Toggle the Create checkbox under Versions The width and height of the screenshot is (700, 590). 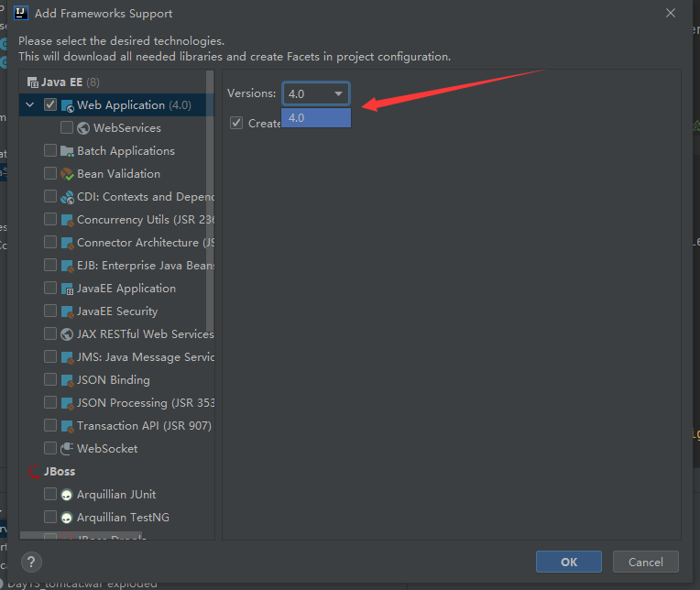click(x=236, y=123)
